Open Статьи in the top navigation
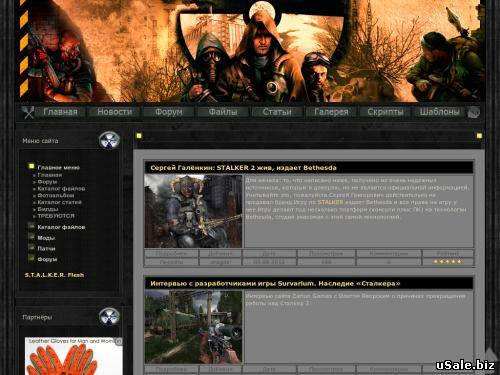Screen dimensions: 500x375 tap(277, 112)
